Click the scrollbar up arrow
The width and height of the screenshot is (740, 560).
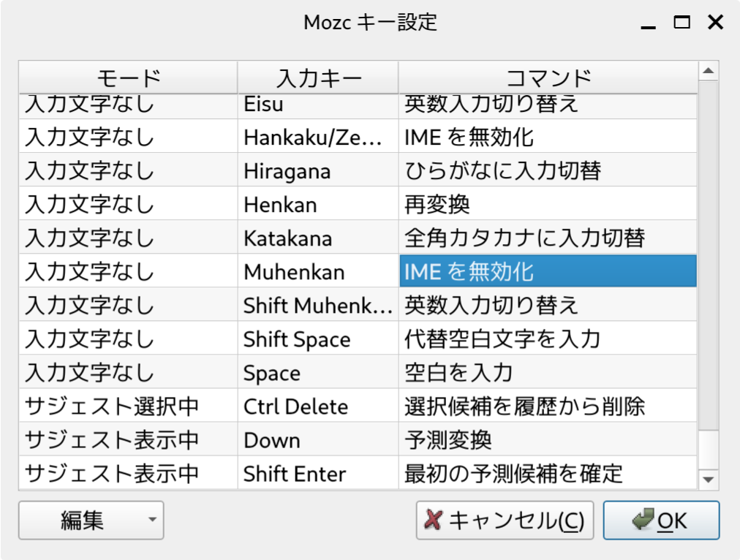707,72
